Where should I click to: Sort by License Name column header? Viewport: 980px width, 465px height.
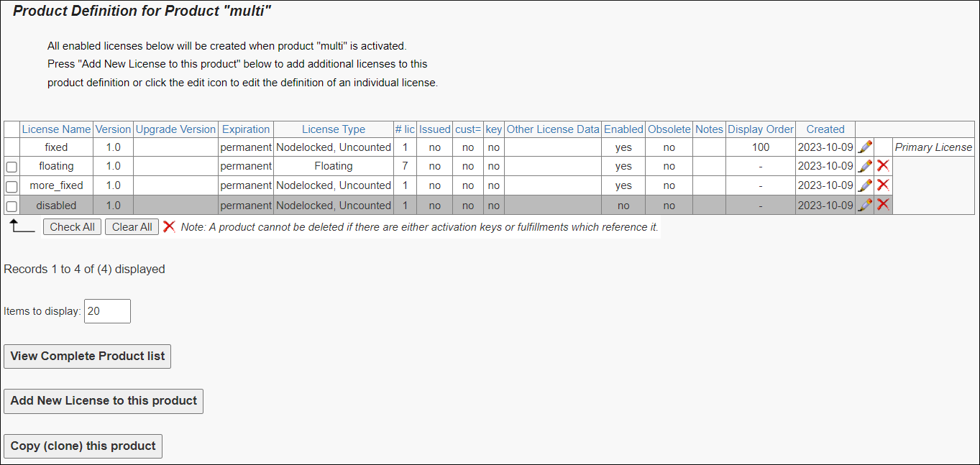(x=56, y=129)
